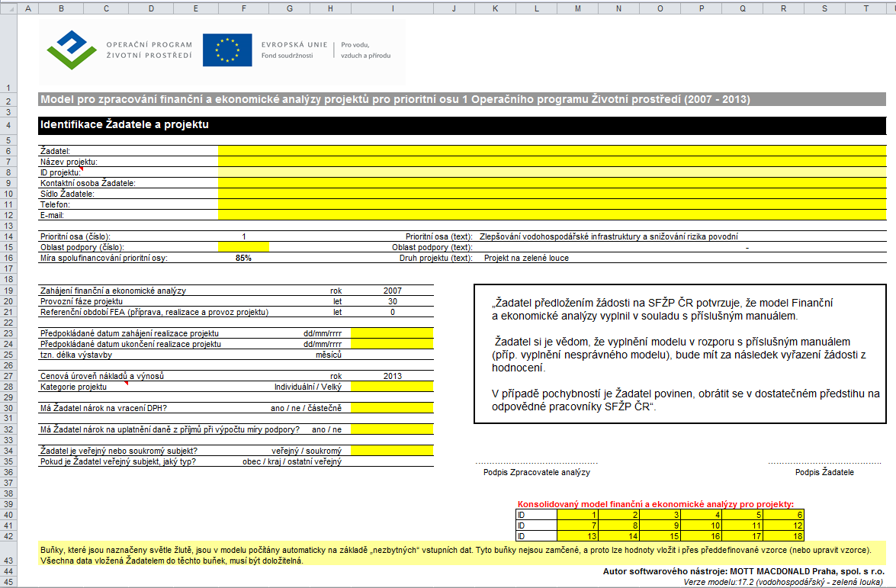Viewport: 896px width, 588px height.
Task: Select the ID projektu light yellow field
Action: [552, 172]
